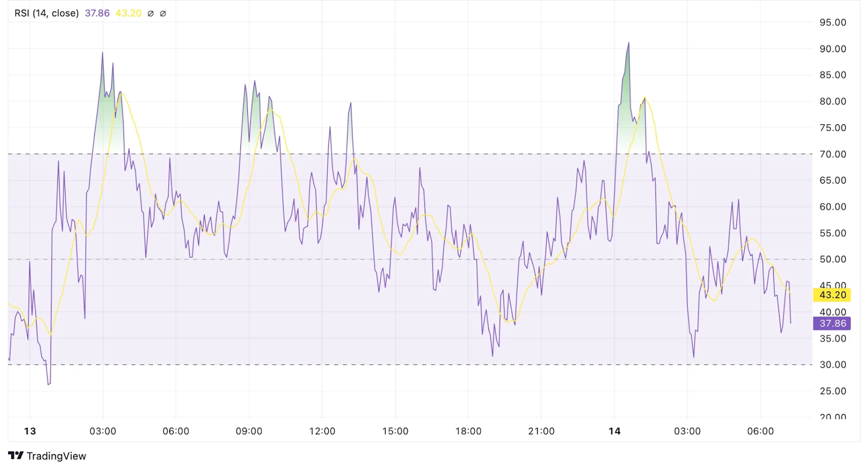Click the 03:00 label after date 14
868x469 pixels.
point(687,431)
